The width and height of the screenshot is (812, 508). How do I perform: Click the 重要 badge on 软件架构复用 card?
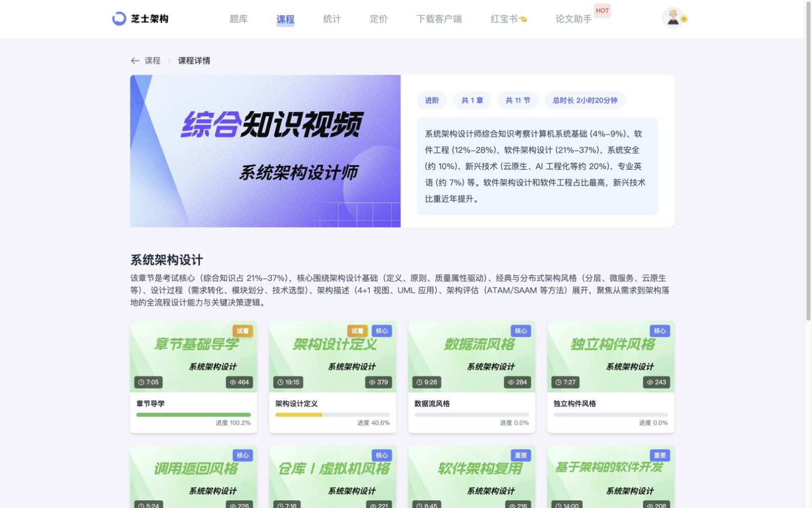520,455
